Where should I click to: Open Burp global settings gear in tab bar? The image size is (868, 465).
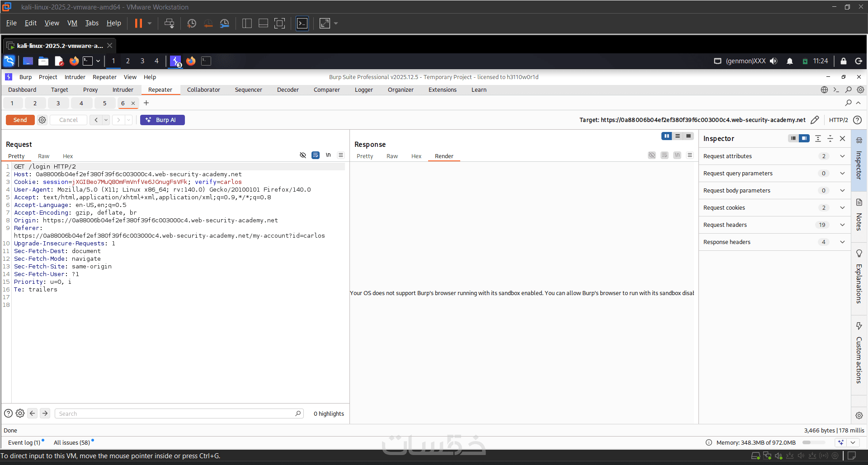click(861, 90)
